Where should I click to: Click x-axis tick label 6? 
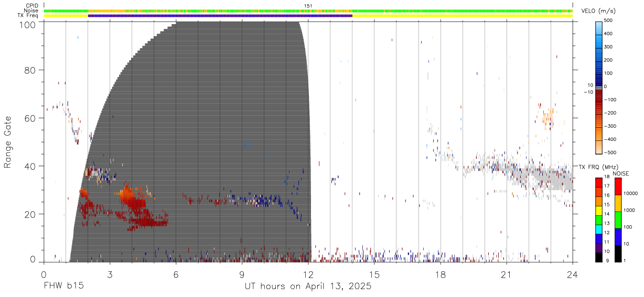[x=176, y=274]
